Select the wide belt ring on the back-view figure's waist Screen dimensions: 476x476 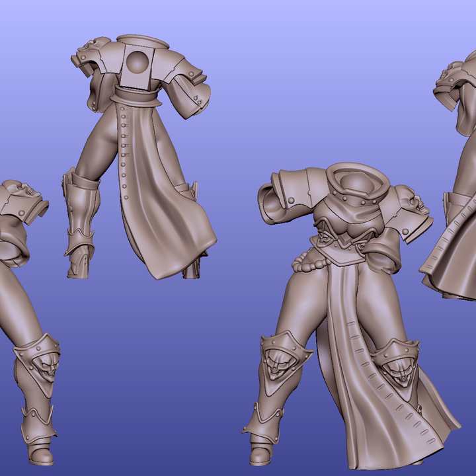click(x=136, y=98)
